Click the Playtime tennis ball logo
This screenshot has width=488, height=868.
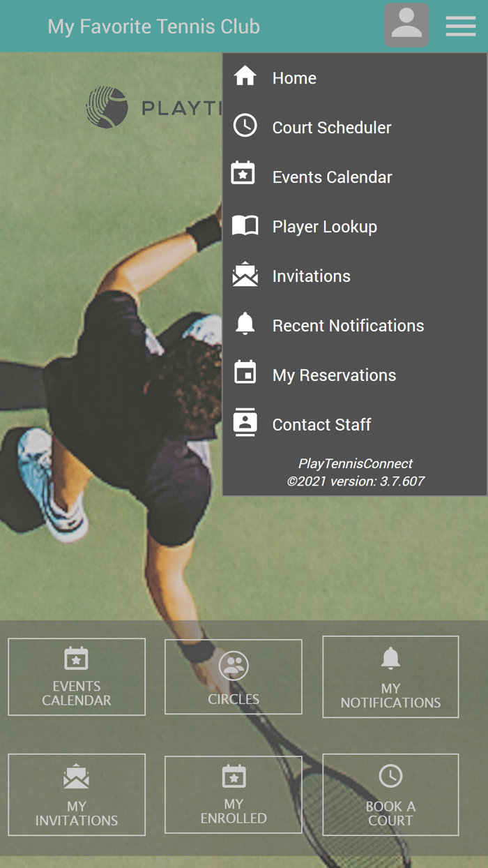pyautogui.click(x=107, y=107)
